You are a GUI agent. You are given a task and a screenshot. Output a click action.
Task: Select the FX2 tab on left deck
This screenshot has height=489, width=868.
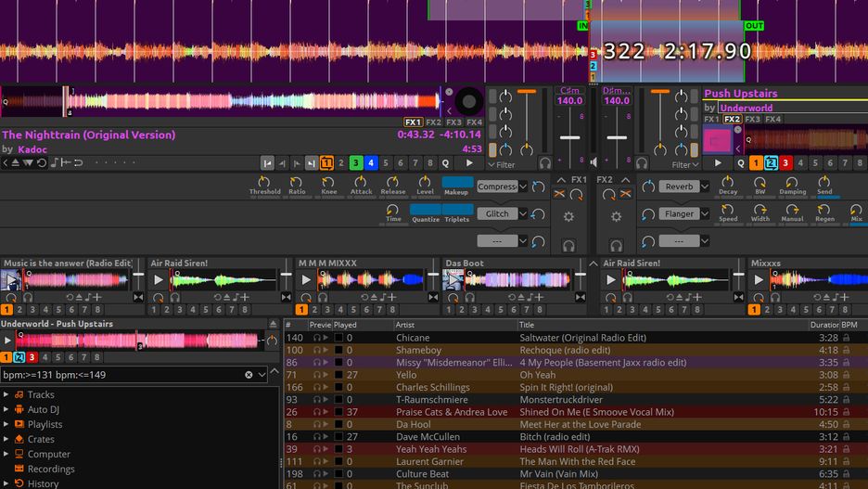(433, 122)
